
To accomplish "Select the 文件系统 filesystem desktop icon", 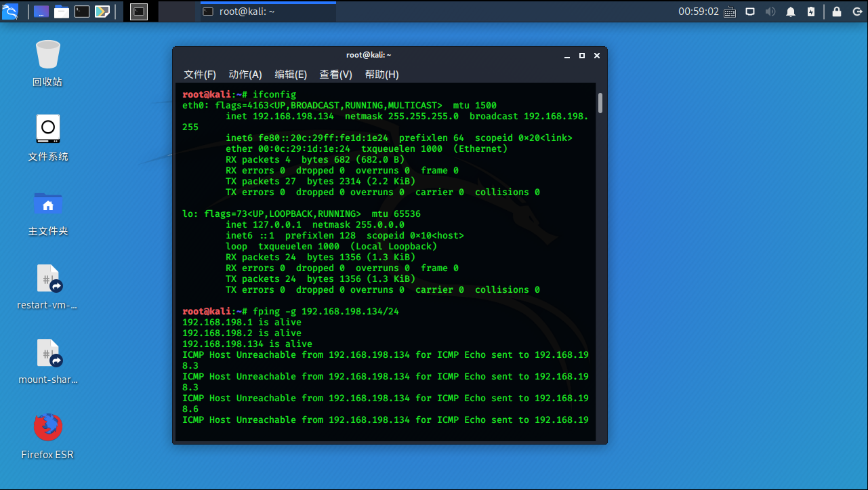I will [x=47, y=138].
